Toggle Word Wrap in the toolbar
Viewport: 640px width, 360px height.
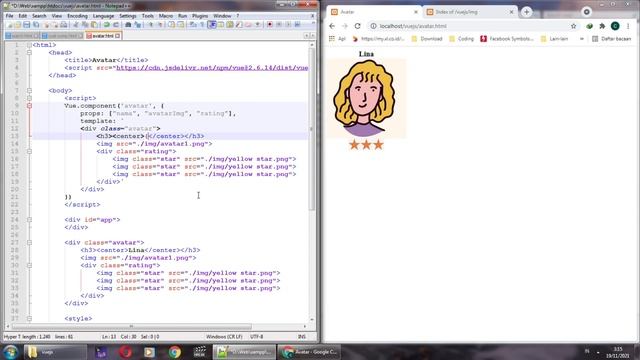click(193, 25)
